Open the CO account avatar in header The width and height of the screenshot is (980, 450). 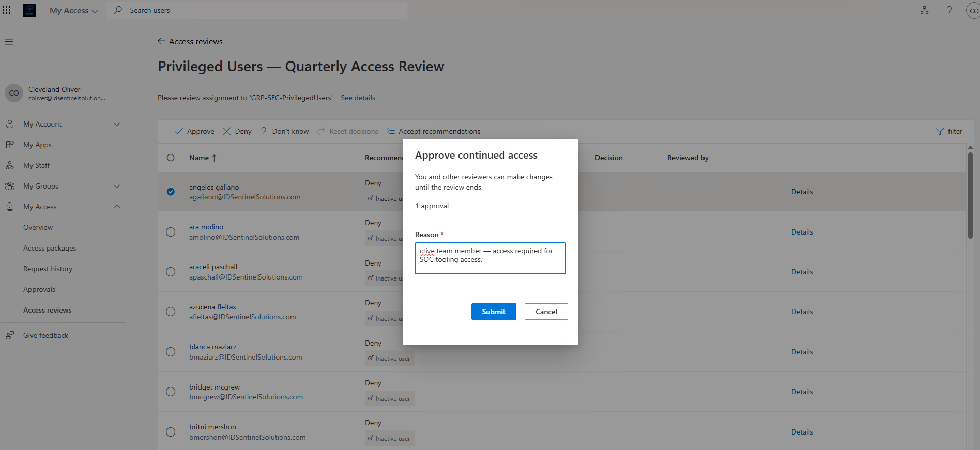(x=973, y=10)
